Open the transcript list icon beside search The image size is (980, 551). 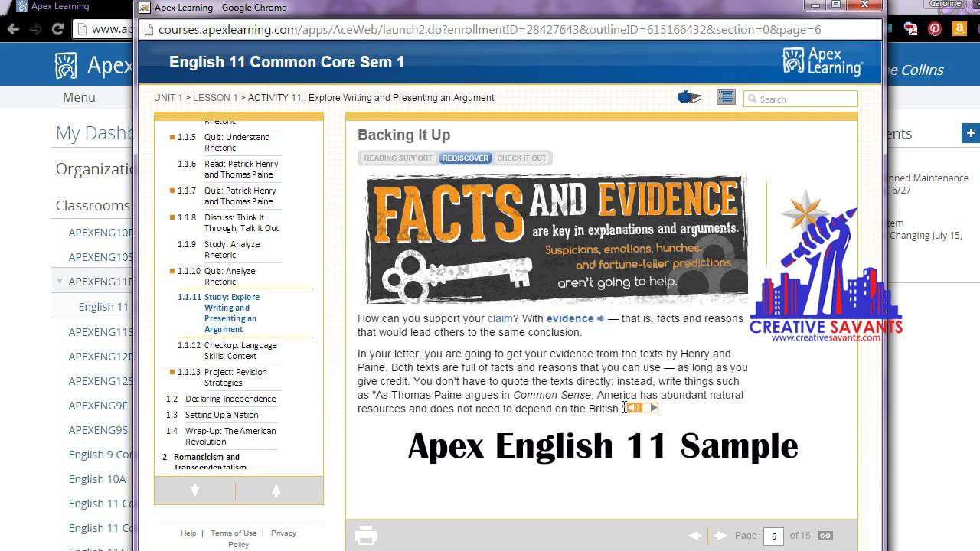(x=726, y=97)
